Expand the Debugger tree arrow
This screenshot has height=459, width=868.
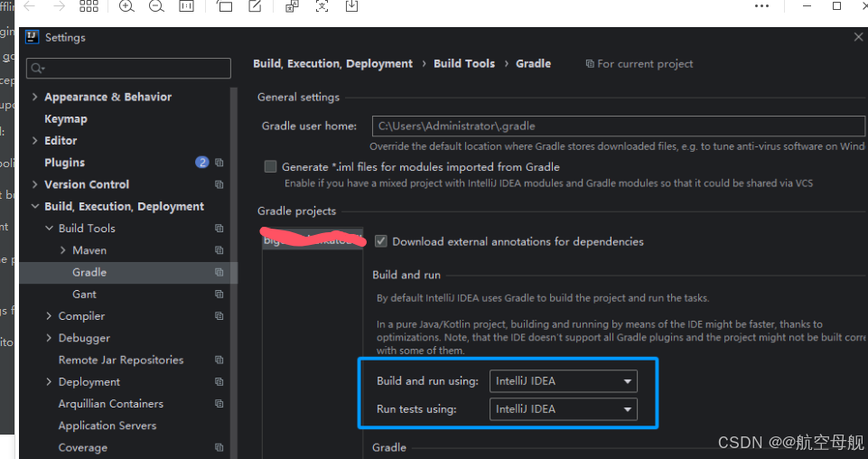tap(50, 338)
